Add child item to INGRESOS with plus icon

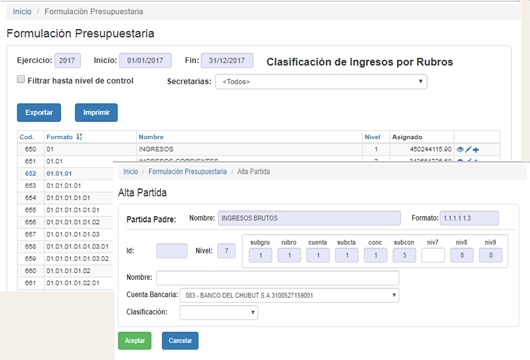coord(476,149)
